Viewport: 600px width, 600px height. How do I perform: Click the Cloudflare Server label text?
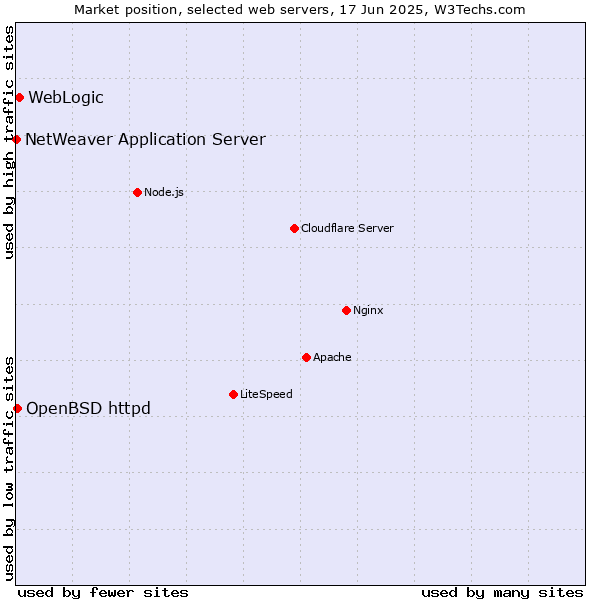click(x=347, y=228)
